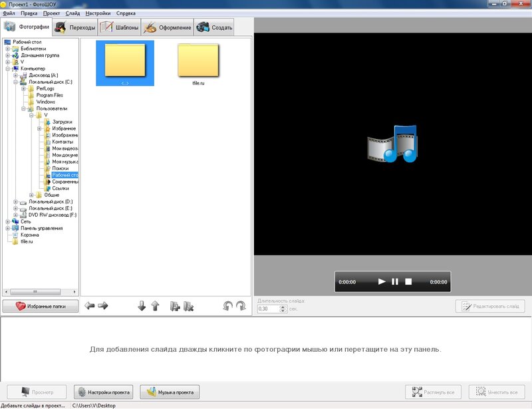The image size is (532, 409).
Task: Click the back arrow navigation icon
Action: pyautogui.click(x=90, y=306)
